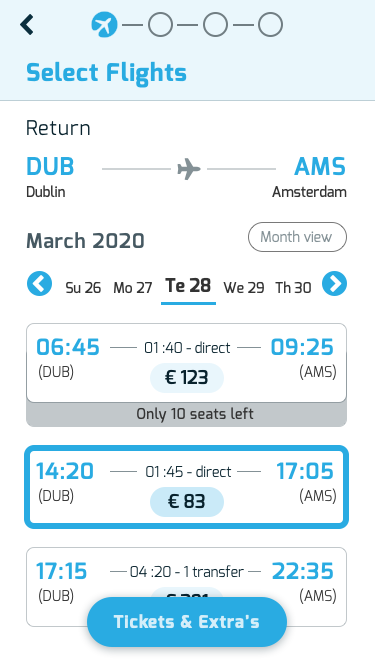
Task: Tap the € 123 price pill
Action: point(187,378)
